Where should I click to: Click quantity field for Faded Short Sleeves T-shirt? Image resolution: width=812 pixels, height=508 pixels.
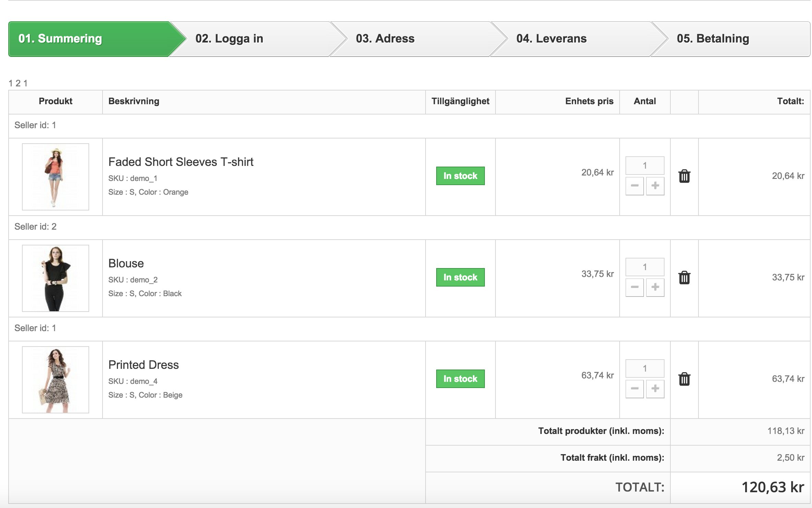pos(645,166)
